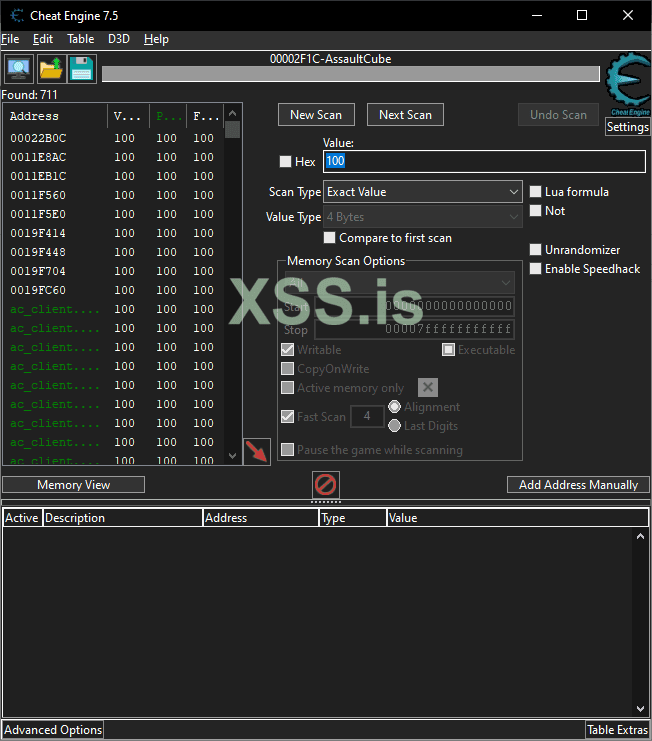Viewport: 652px width, 741px height.
Task: Click the Address column header in results
Action: (x=56, y=116)
